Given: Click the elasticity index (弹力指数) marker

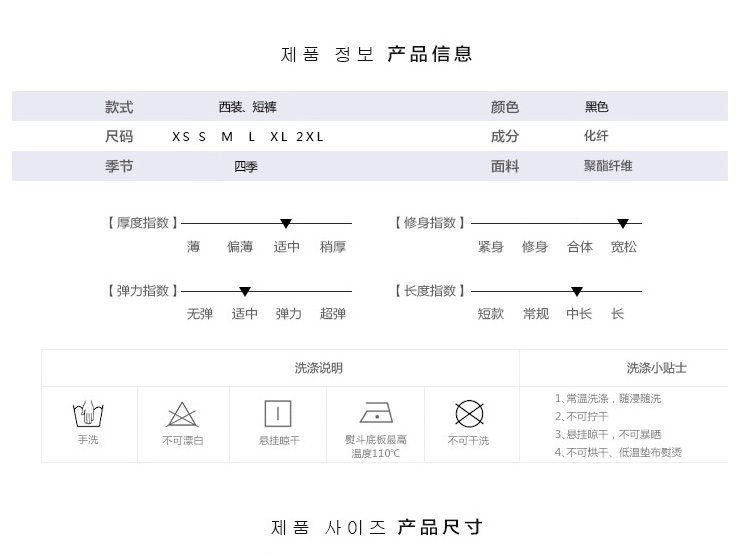Looking at the screenshot, I should 245,292.
